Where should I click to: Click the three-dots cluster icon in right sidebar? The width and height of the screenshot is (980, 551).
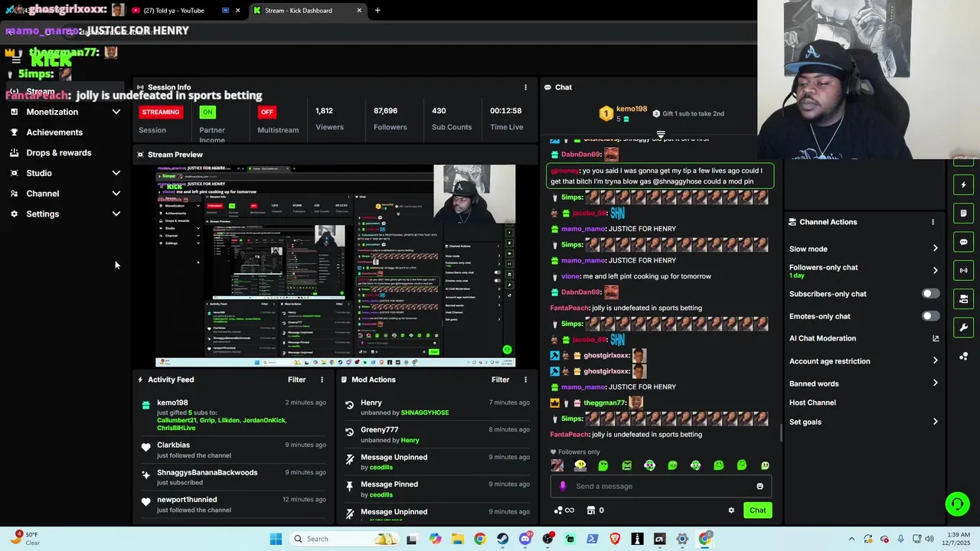point(963,357)
